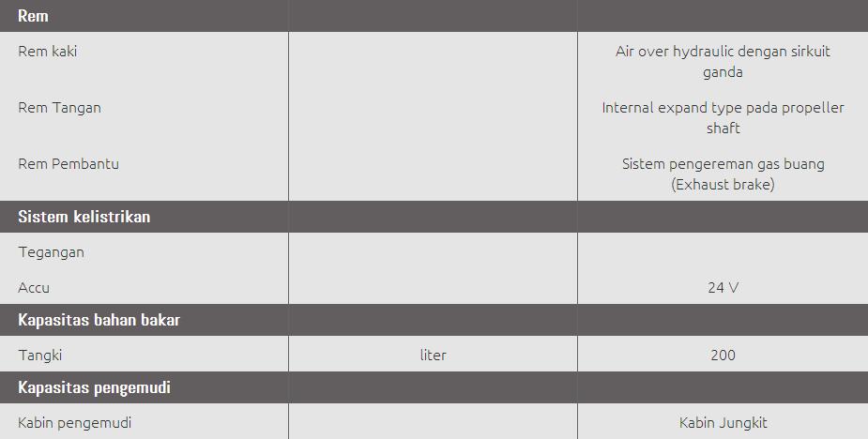Click the Exhaust brake parenthetical text
This screenshot has height=439, width=868.
pos(723,185)
